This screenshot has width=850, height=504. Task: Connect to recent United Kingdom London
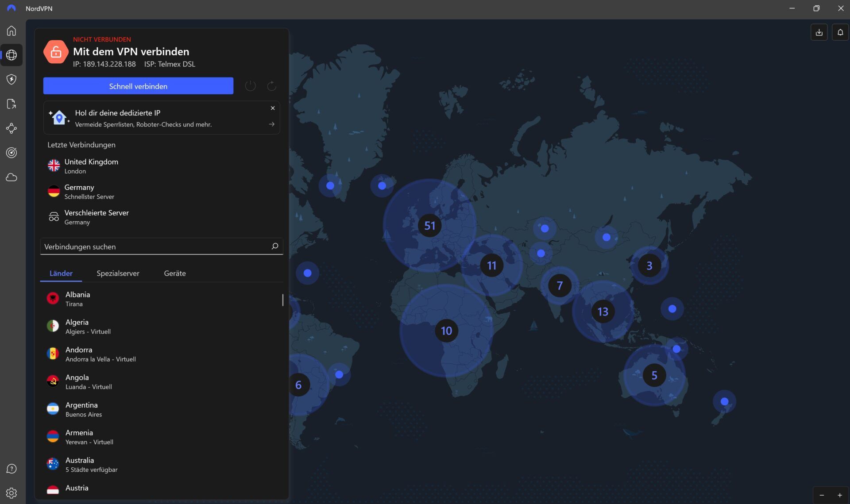162,166
